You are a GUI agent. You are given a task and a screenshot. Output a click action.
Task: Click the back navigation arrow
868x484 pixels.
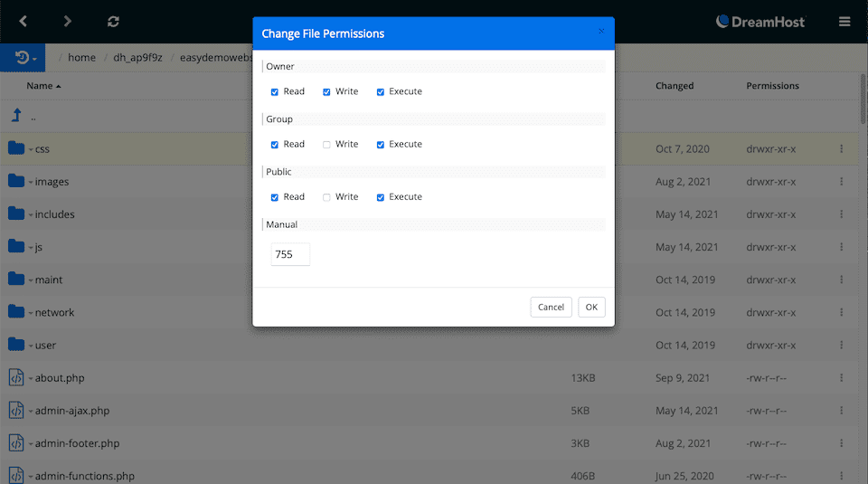[x=24, y=21]
